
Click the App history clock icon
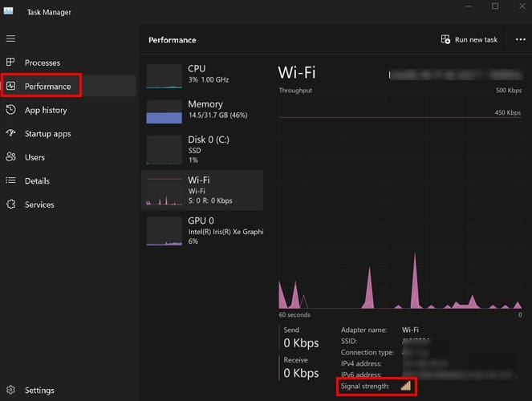coord(10,110)
